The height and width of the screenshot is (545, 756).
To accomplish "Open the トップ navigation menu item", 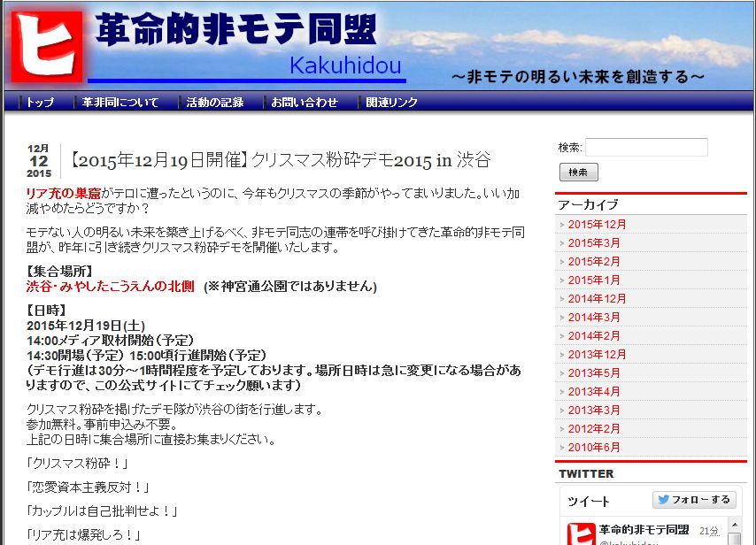I will (x=39, y=103).
